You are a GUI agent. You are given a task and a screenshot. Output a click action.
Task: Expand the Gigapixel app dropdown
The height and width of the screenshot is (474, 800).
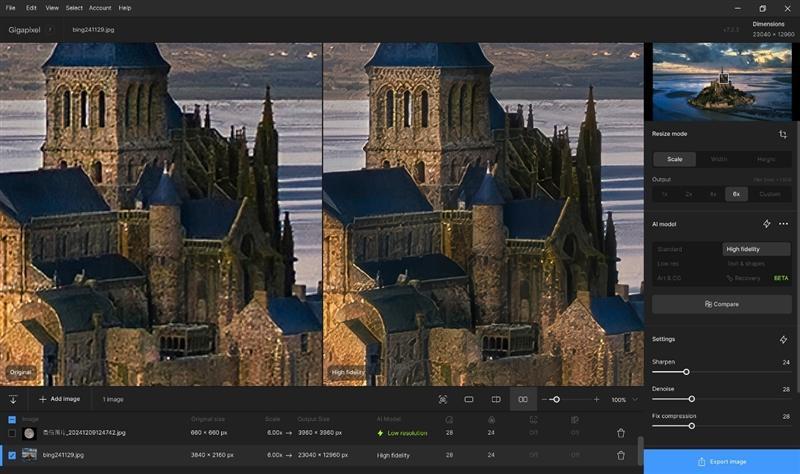coord(50,30)
